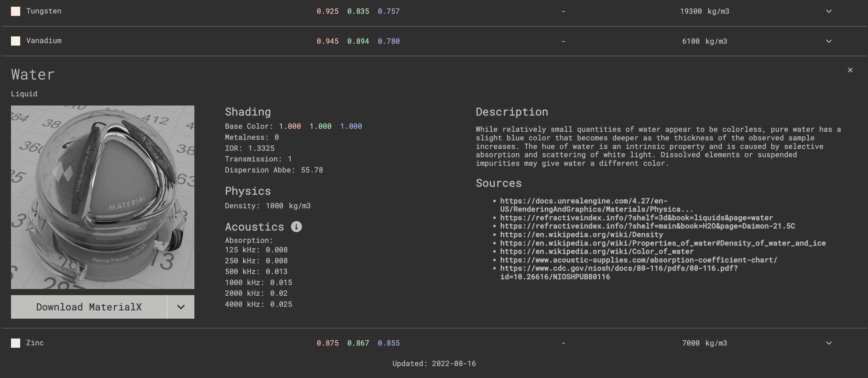Open refractiveindex.info liquids water link
868x378 pixels.
[636, 218]
